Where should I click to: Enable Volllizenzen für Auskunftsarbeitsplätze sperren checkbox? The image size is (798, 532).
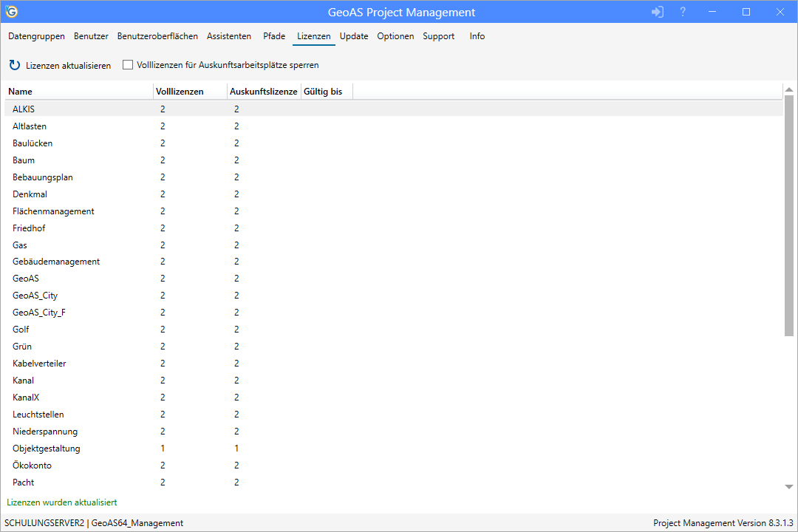(x=128, y=65)
